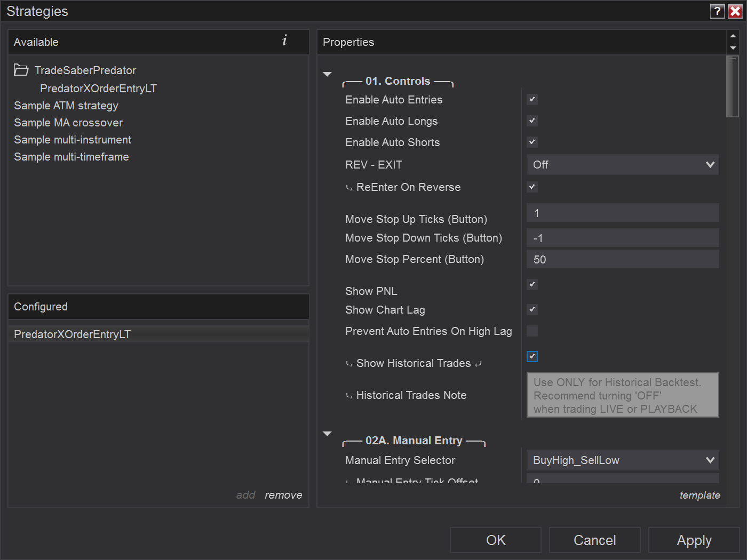Click the info icon in Available header

tap(284, 41)
